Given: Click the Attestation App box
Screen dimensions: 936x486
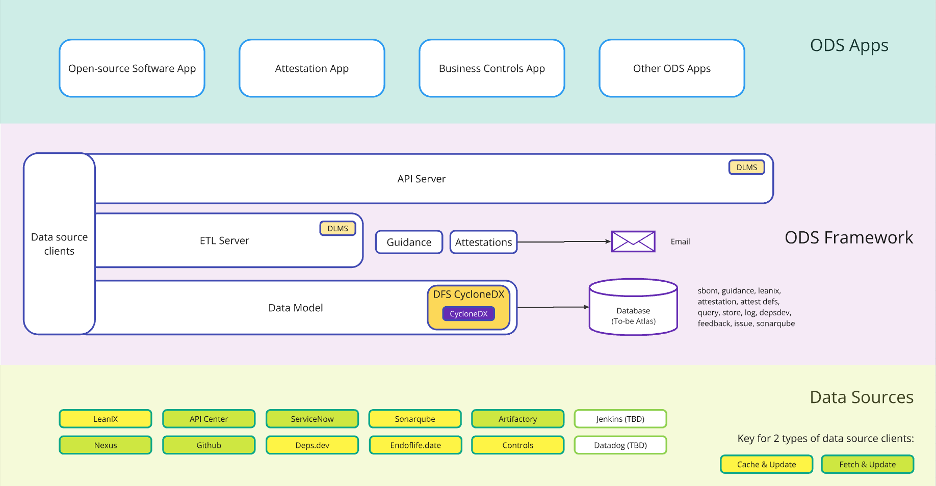Looking at the screenshot, I should pyautogui.click(x=312, y=68).
